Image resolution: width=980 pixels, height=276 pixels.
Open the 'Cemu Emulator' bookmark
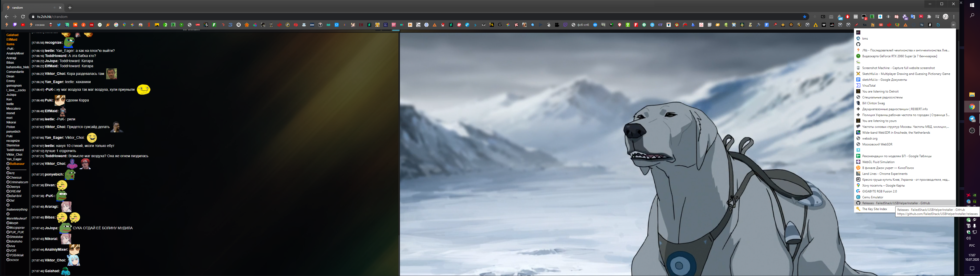point(905,197)
